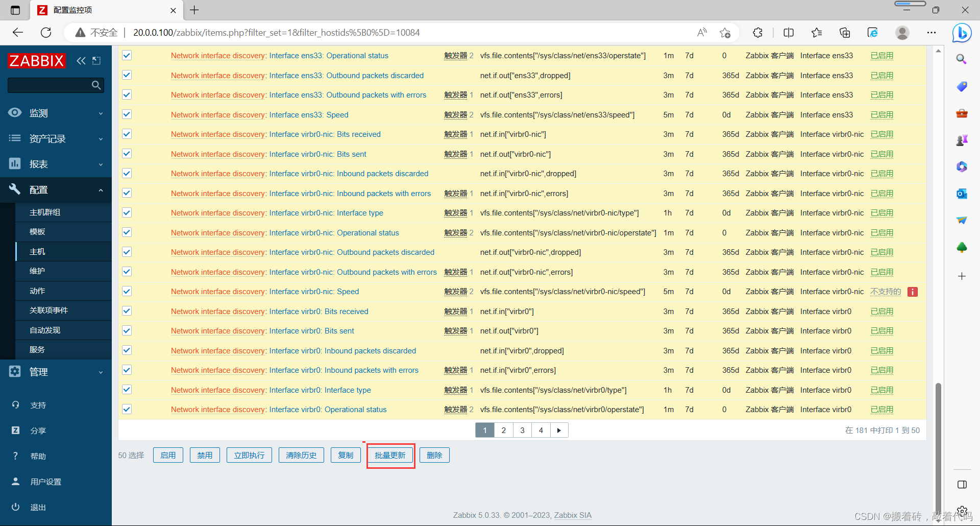The image size is (980, 526).
Task: Collapse the Zabbix sidebar with double-arrow icon
Action: 81,61
